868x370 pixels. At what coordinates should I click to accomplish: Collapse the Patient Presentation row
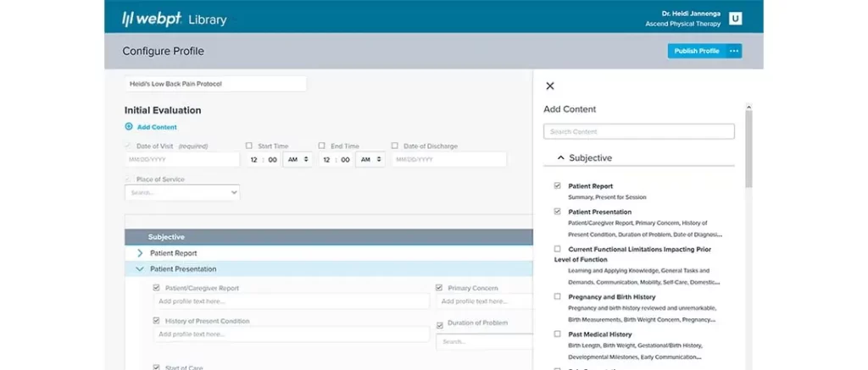click(140, 268)
